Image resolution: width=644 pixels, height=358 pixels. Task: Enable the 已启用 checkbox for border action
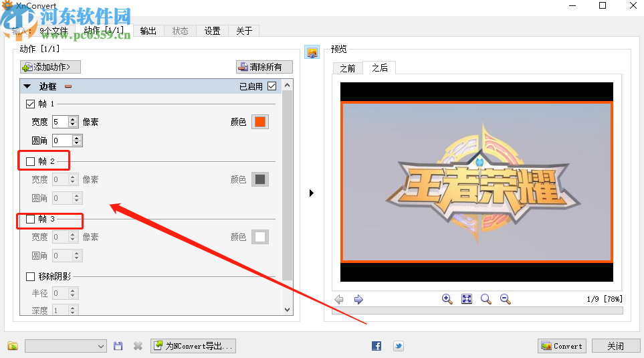tap(272, 86)
